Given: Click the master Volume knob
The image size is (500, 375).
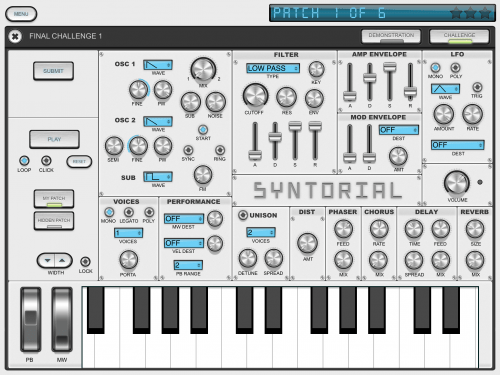Looking at the screenshot, I should pyautogui.click(x=457, y=183).
